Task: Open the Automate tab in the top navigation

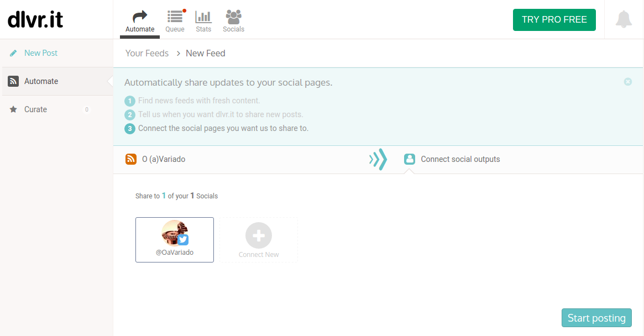Action: 140,21
